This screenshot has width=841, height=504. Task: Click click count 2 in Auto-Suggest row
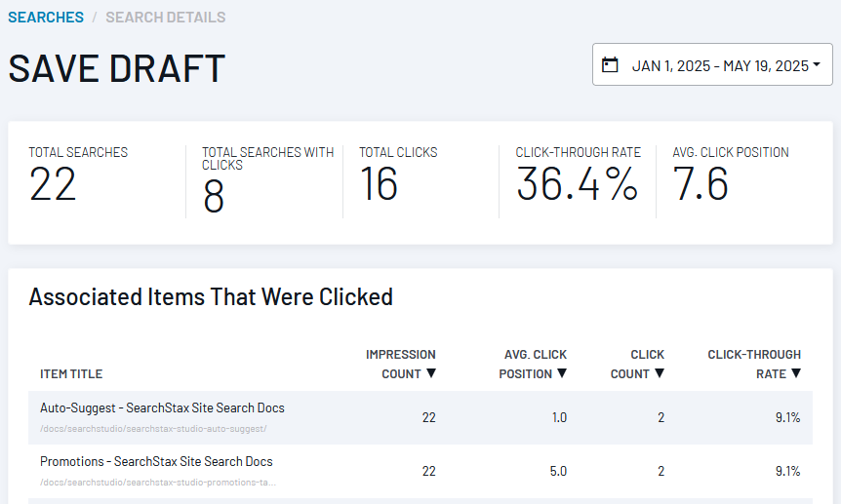661,417
